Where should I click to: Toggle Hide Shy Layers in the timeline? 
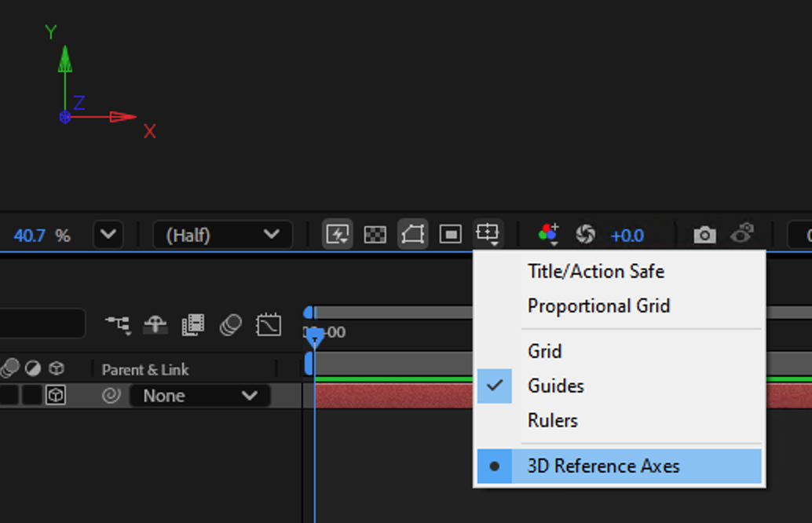coord(154,324)
